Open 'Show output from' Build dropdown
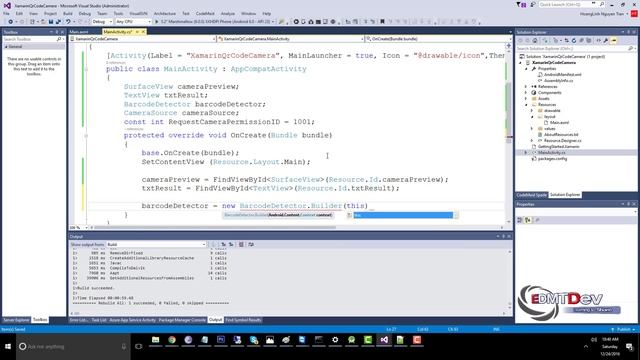 (156, 244)
